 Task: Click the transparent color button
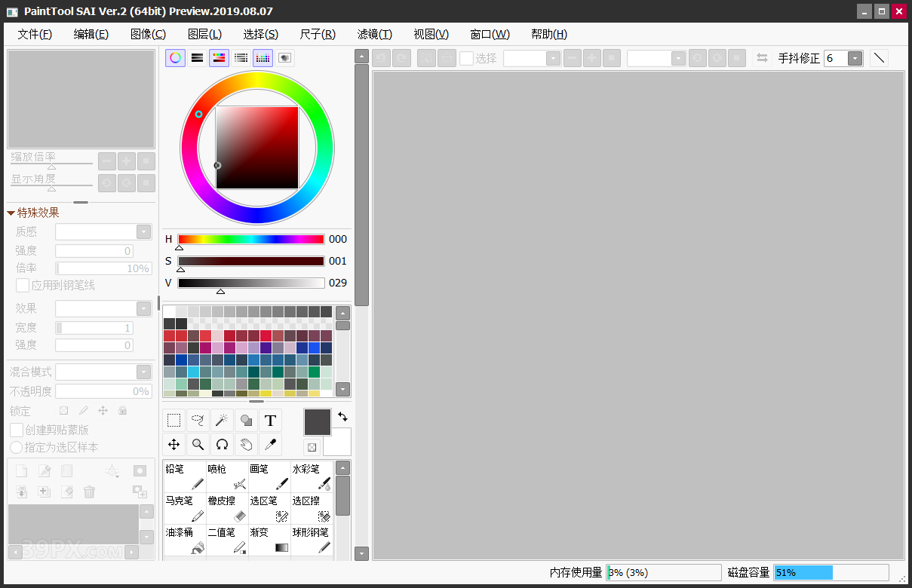pos(312,447)
